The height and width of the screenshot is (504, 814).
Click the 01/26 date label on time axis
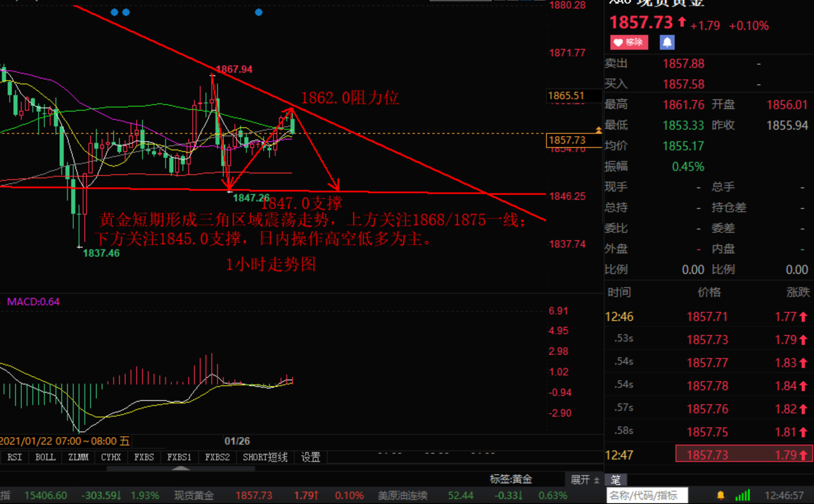point(237,441)
